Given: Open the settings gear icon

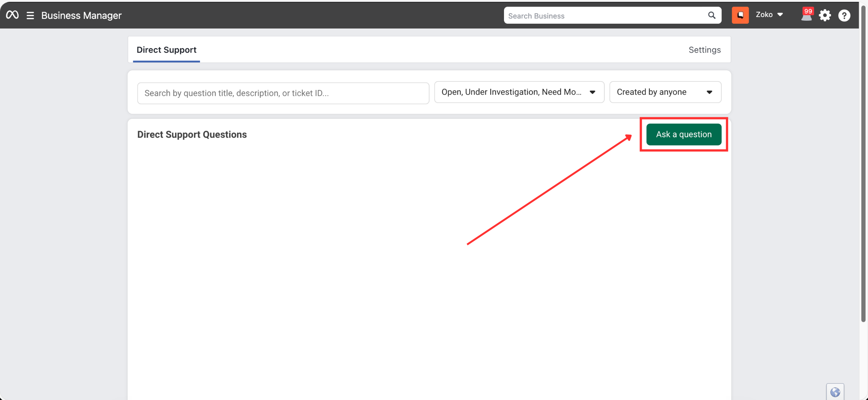Looking at the screenshot, I should pos(825,16).
